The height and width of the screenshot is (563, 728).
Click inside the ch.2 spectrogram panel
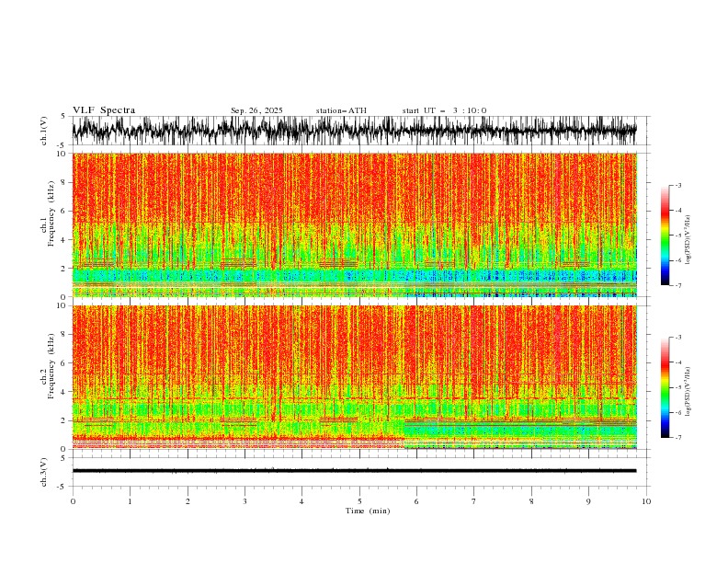pos(354,377)
